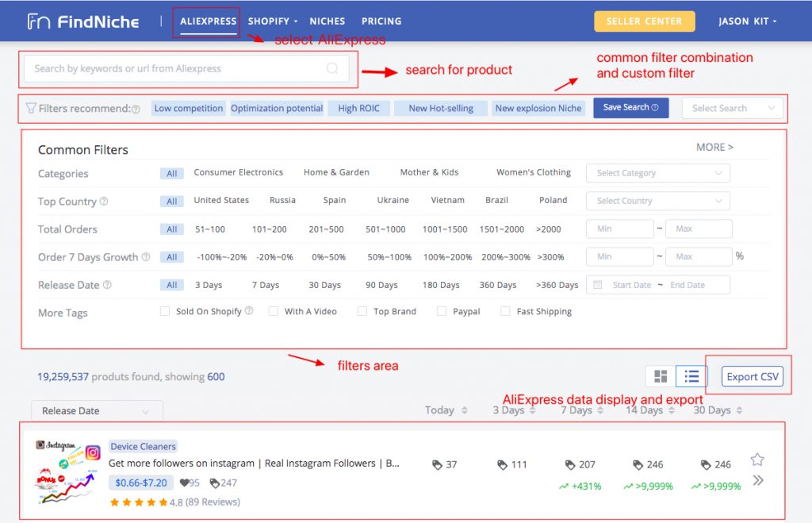Click the order tag icon showing 247
The width and height of the screenshot is (812, 523).
214,483
